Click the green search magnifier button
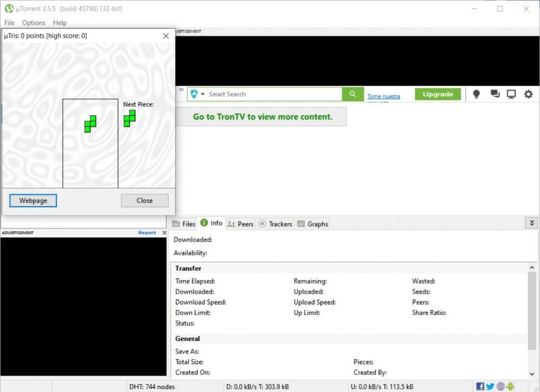The image size is (540, 392). [352, 94]
